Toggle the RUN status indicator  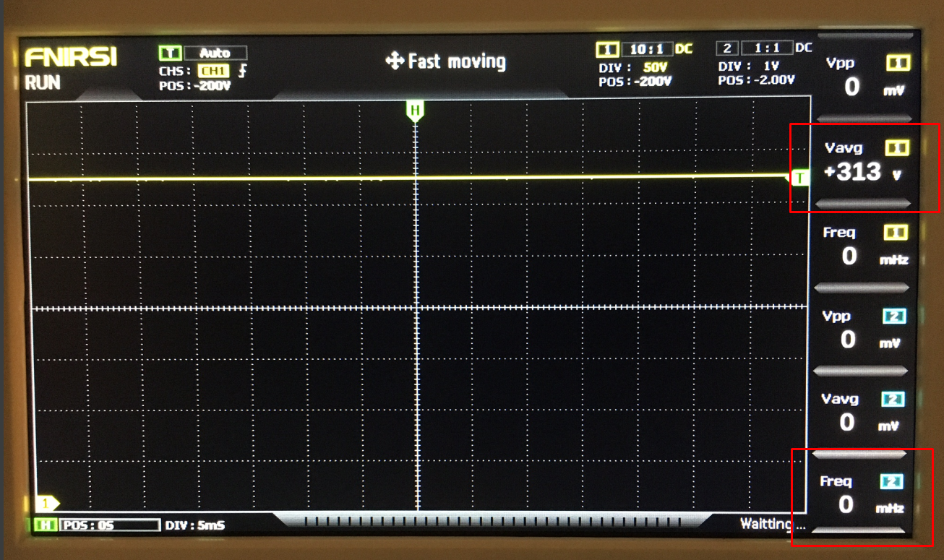[x=42, y=83]
